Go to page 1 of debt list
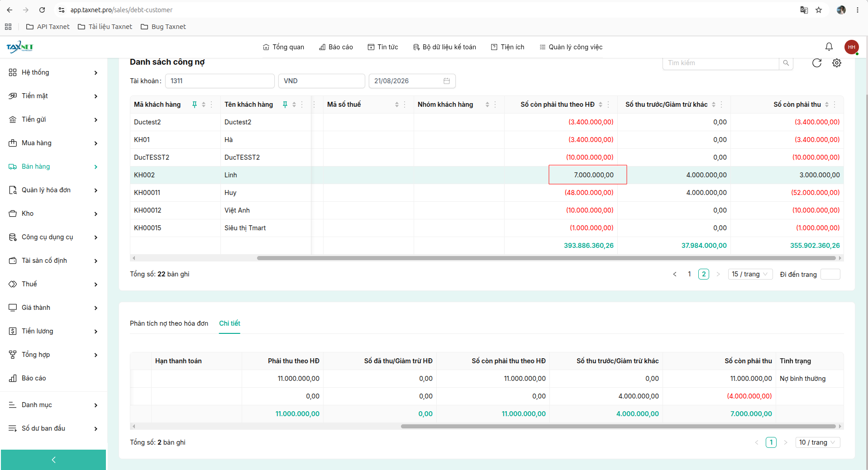 (689, 274)
